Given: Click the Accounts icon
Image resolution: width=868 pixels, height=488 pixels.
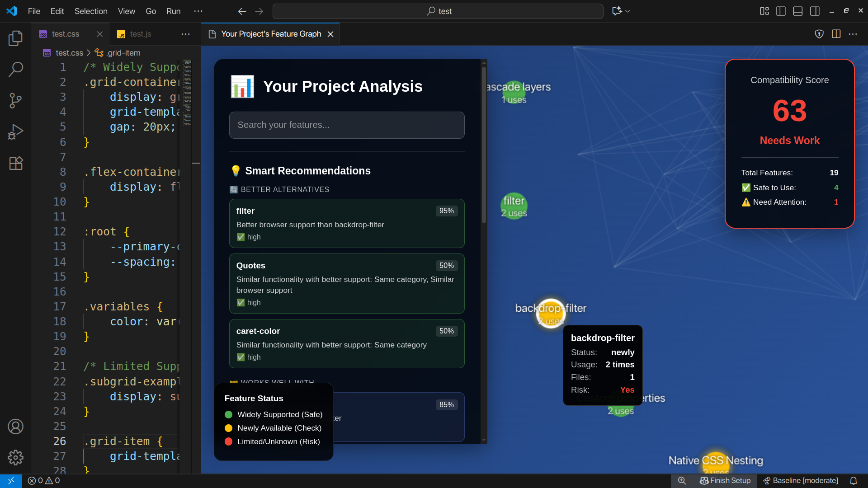Looking at the screenshot, I should [15, 427].
